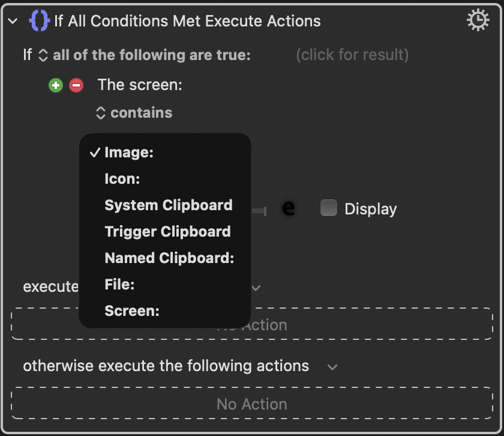Pick 'System Clipboard' menu option
The image size is (504, 436).
168,205
